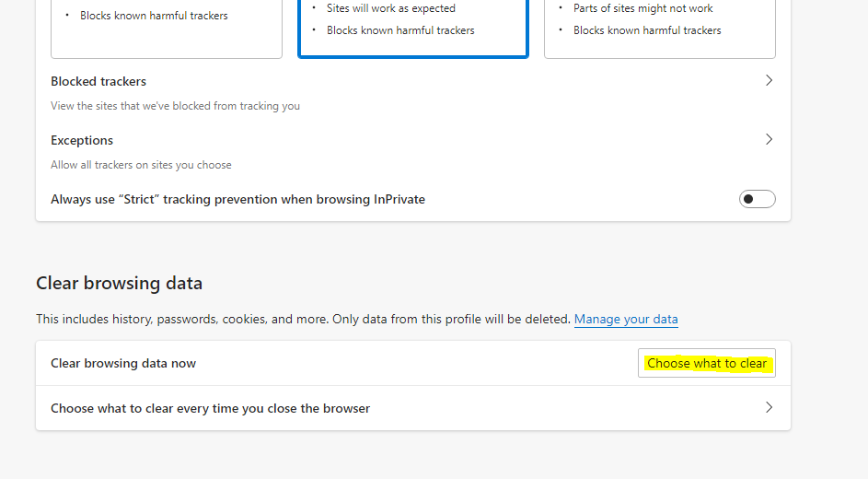Expand the Blocked trackers section title
The width and height of the screenshot is (868, 479).
[98, 81]
